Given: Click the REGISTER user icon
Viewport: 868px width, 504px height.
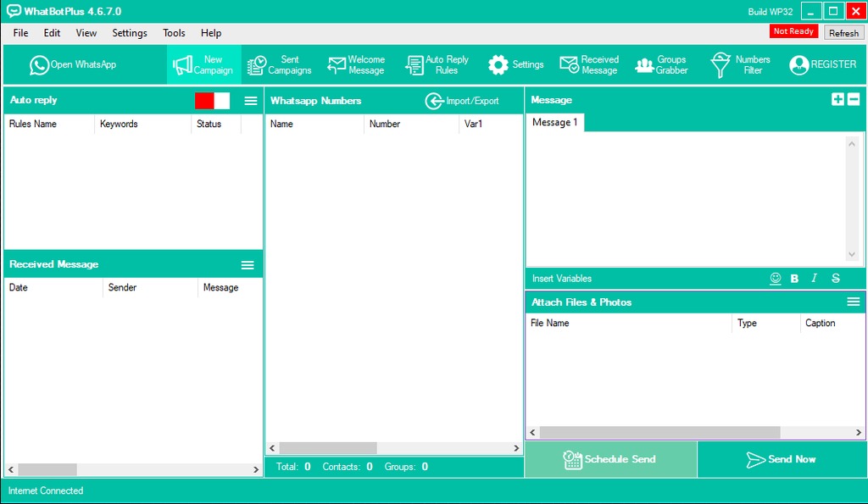Looking at the screenshot, I should 798,64.
